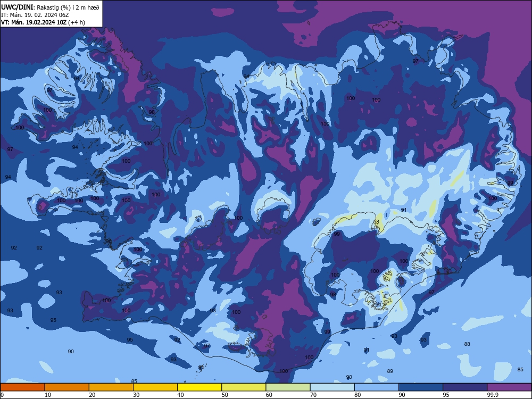532x399 pixels.
Task: Click the orange 10–20 legend swatch
Action: tap(67, 387)
